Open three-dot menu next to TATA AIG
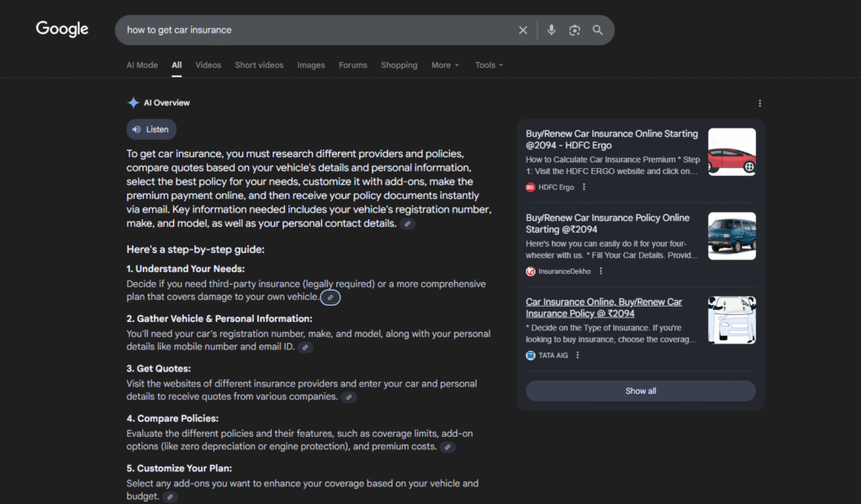The height and width of the screenshot is (504, 861). (578, 355)
